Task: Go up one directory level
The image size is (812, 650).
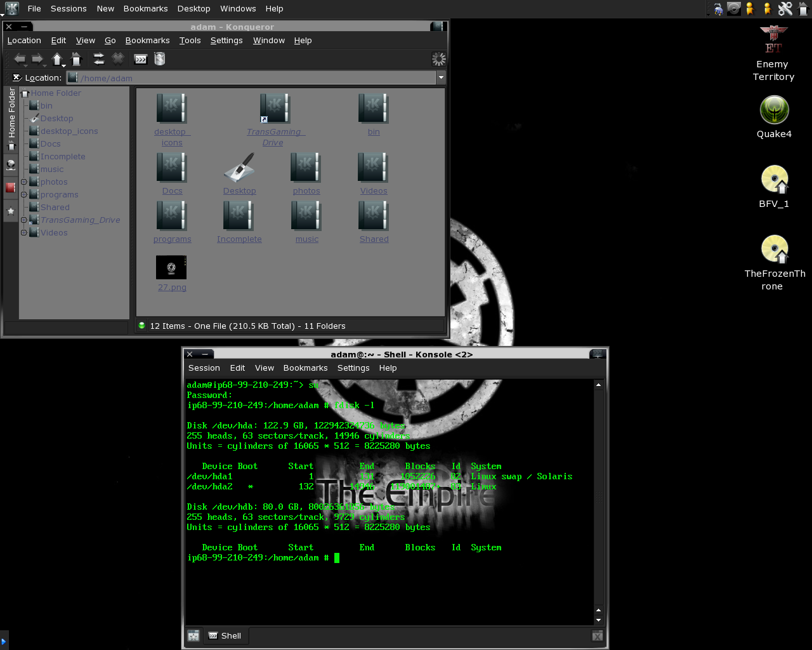Action: click(56, 59)
